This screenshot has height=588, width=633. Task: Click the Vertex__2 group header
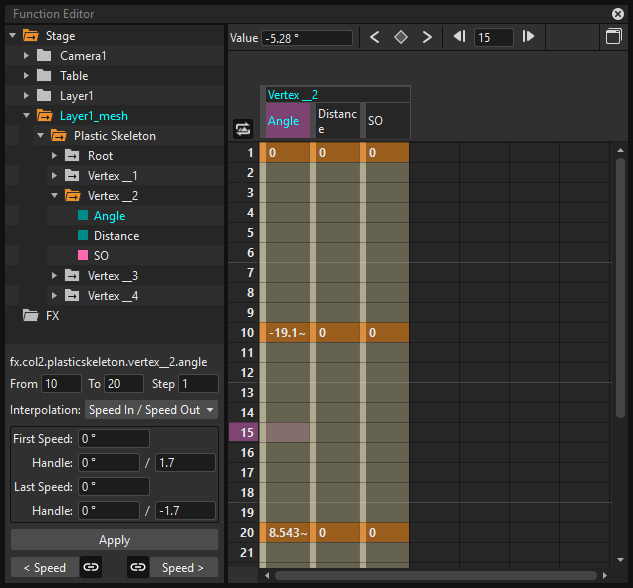[x=338, y=95]
